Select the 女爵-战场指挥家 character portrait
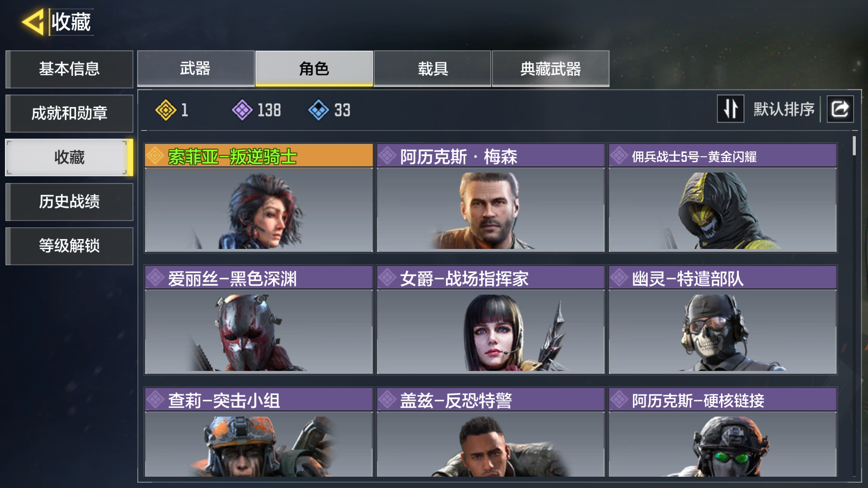The width and height of the screenshot is (868, 488). (x=491, y=332)
